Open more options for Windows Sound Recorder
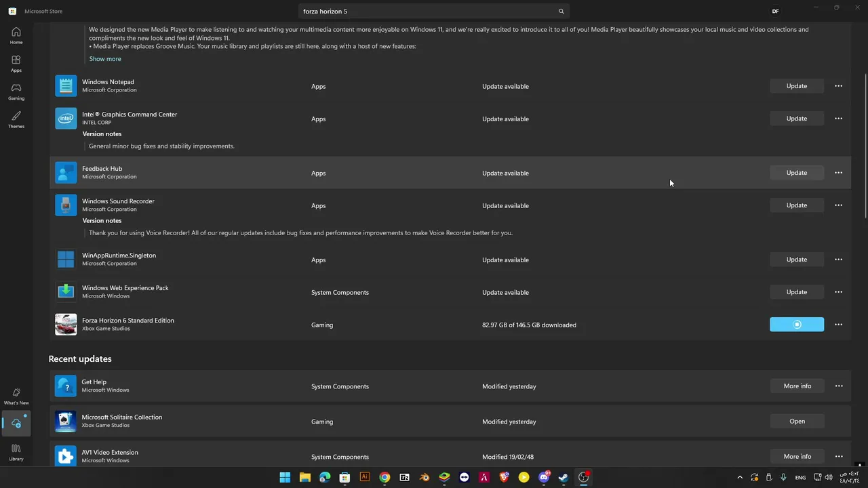This screenshot has width=868, height=488. tap(838, 205)
